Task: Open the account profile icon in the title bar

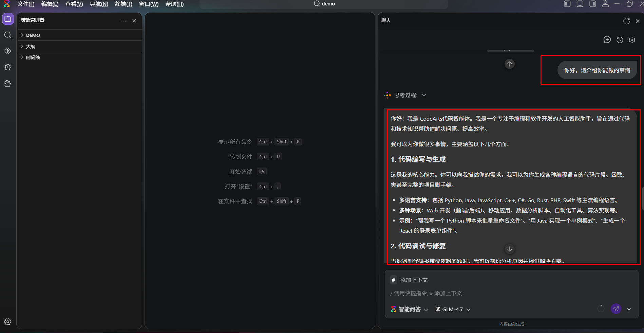Action: tap(605, 4)
